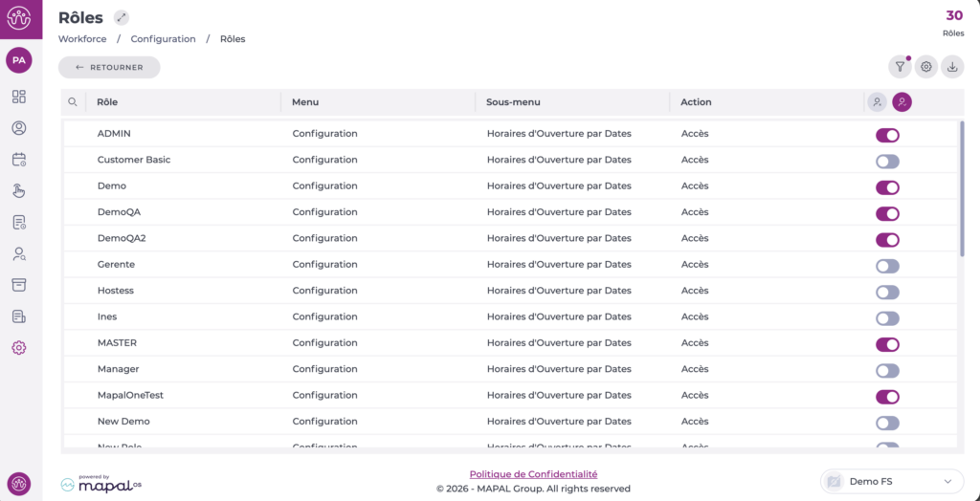Open the dashboard grid icon in sidebar
Image resolution: width=980 pixels, height=501 pixels.
[19, 97]
